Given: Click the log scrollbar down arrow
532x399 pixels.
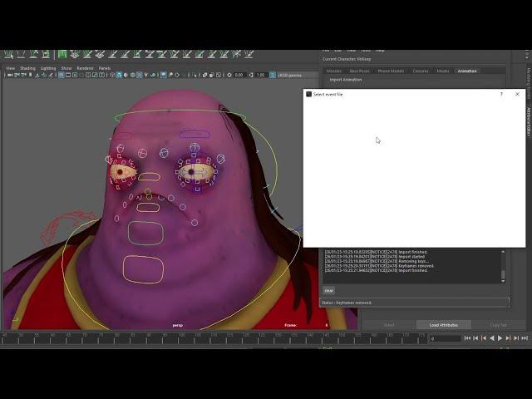Looking at the screenshot, I should [x=503, y=281].
